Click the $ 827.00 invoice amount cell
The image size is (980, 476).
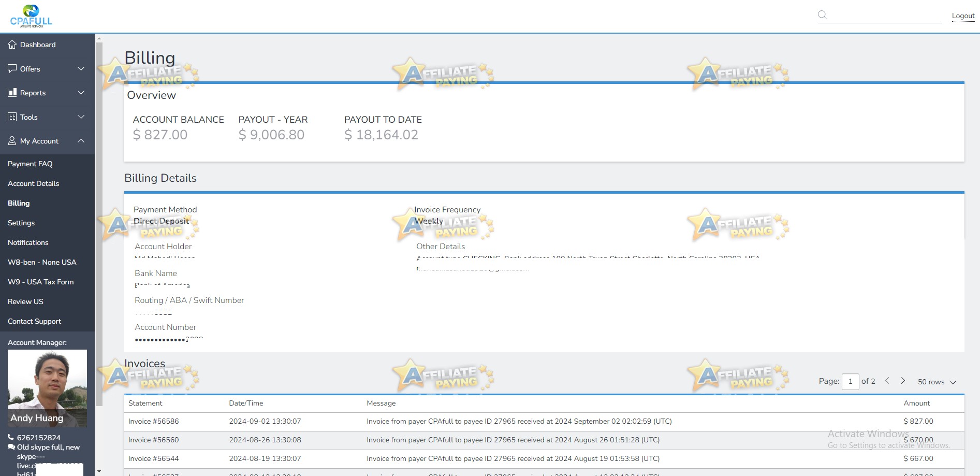918,421
